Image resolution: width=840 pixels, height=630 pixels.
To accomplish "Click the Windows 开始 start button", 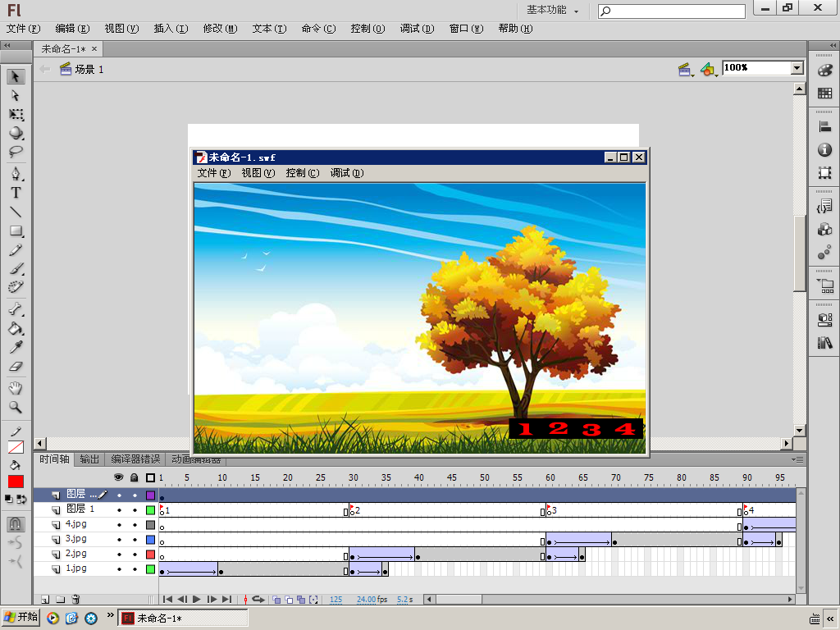I will click(x=21, y=618).
